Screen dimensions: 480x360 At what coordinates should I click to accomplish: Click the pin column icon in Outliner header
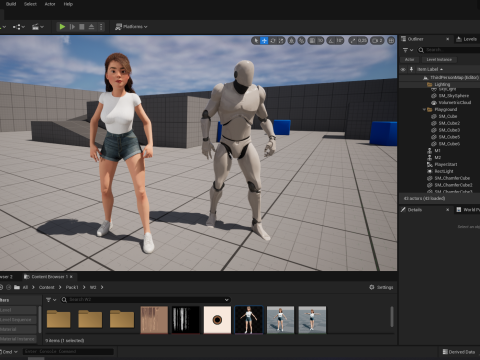pos(411,69)
